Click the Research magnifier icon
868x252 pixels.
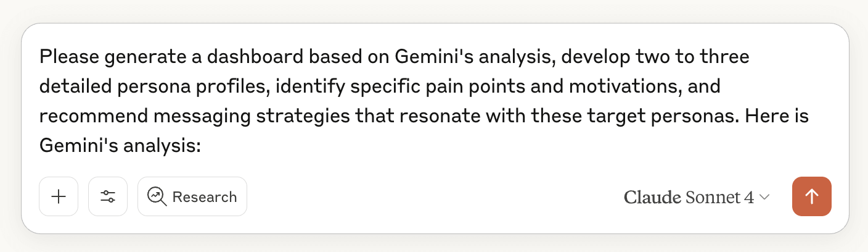pos(157,196)
